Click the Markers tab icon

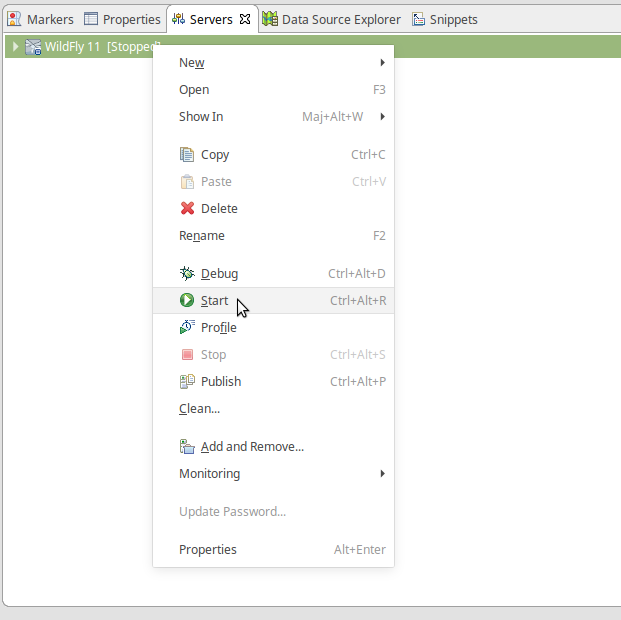click(14, 19)
